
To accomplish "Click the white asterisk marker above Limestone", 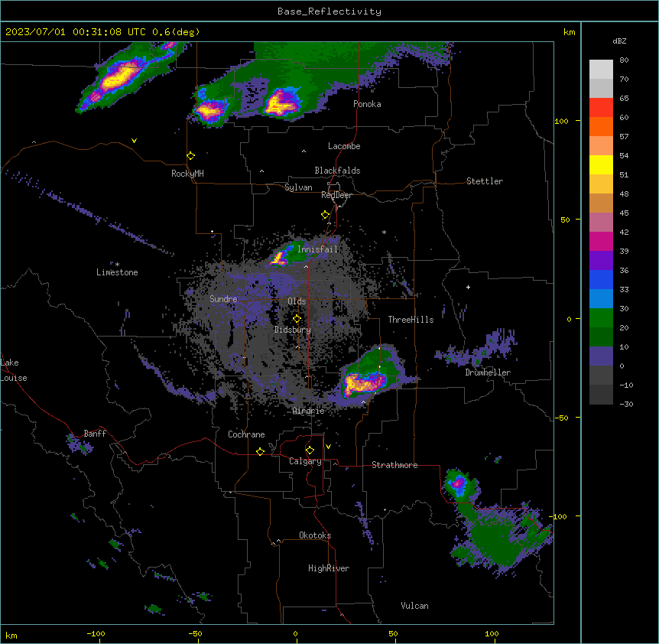I will 117,265.
